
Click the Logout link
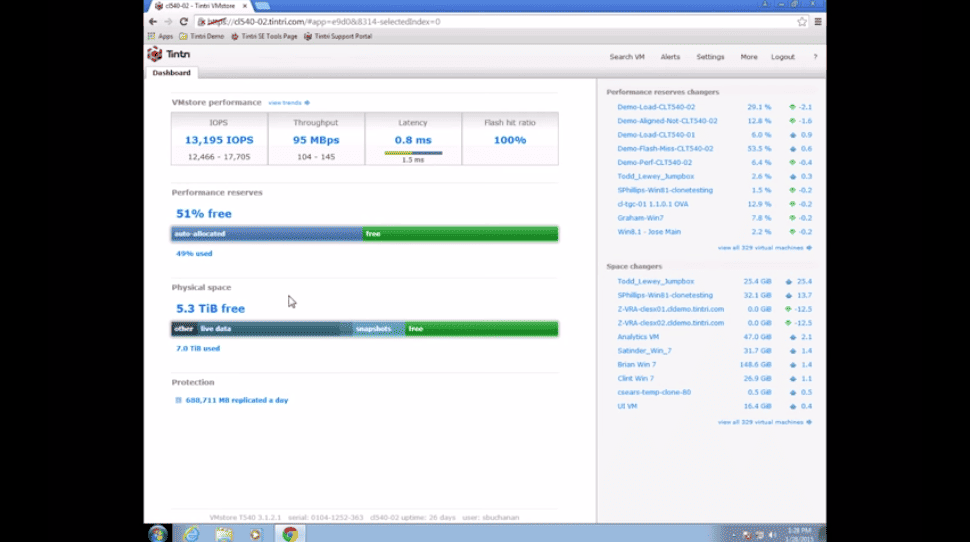[783, 57]
